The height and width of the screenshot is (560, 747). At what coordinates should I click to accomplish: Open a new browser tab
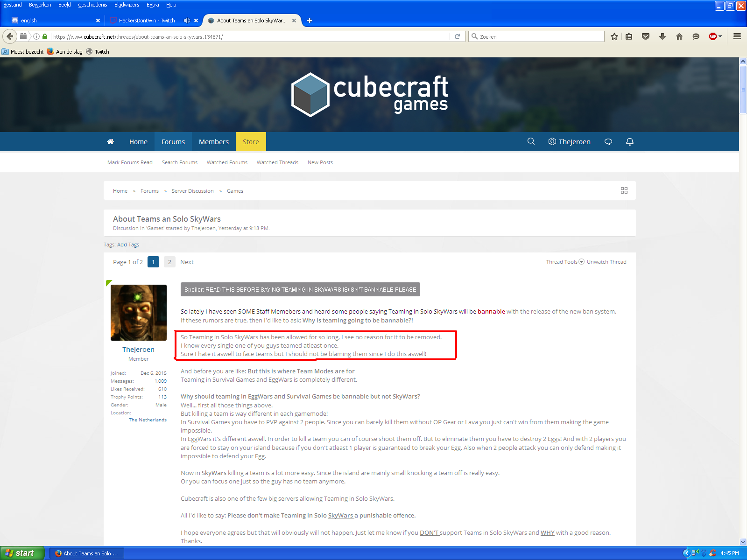(310, 21)
